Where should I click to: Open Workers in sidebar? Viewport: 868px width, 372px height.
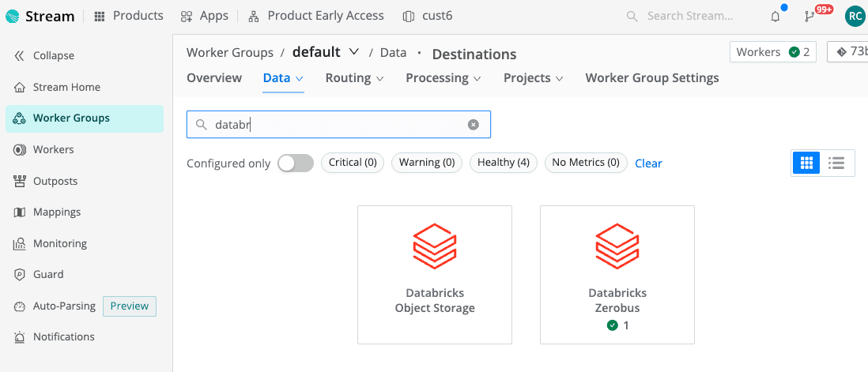43,149
